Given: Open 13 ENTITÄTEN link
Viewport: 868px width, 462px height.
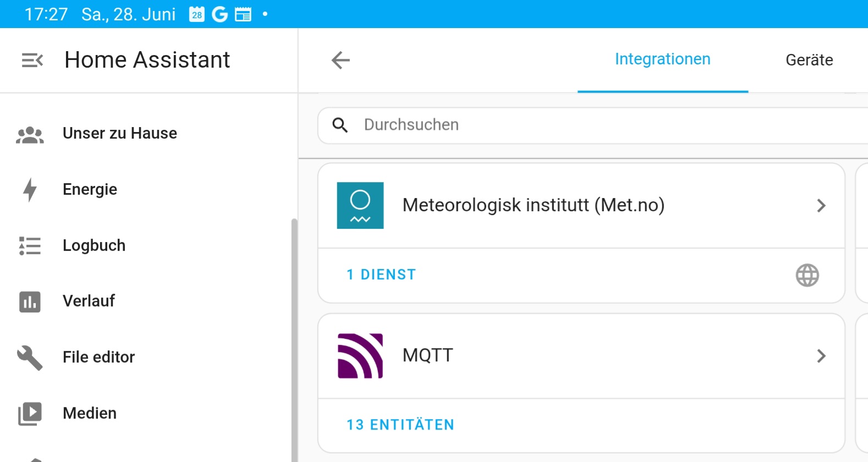Looking at the screenshot, I should coord(400,425).
